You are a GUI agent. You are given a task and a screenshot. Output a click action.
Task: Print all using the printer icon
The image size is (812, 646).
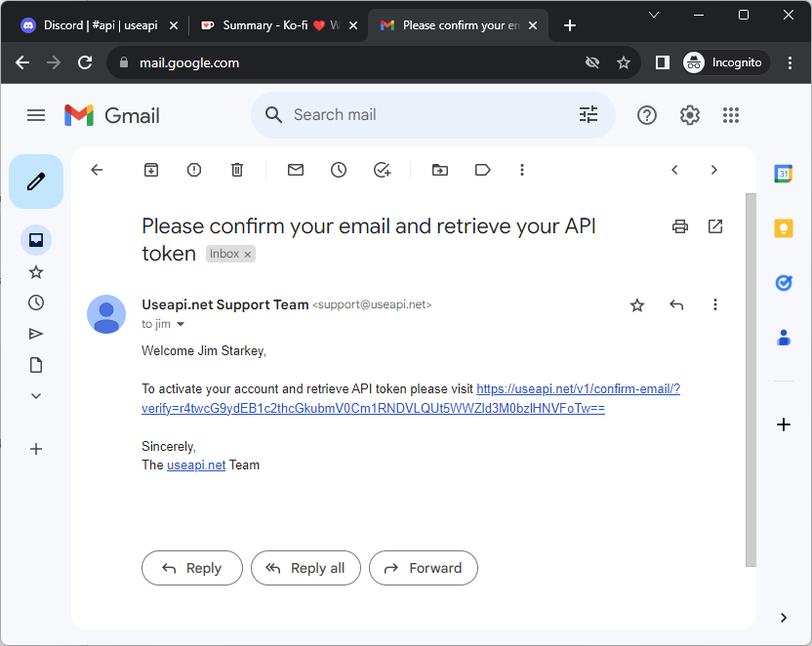(x=680, y=226)
